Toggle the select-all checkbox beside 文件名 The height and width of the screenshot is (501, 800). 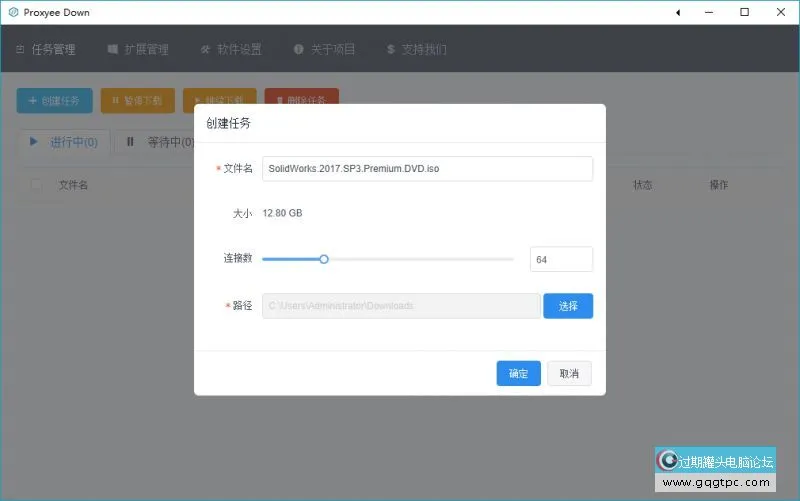tap(37, 185)
